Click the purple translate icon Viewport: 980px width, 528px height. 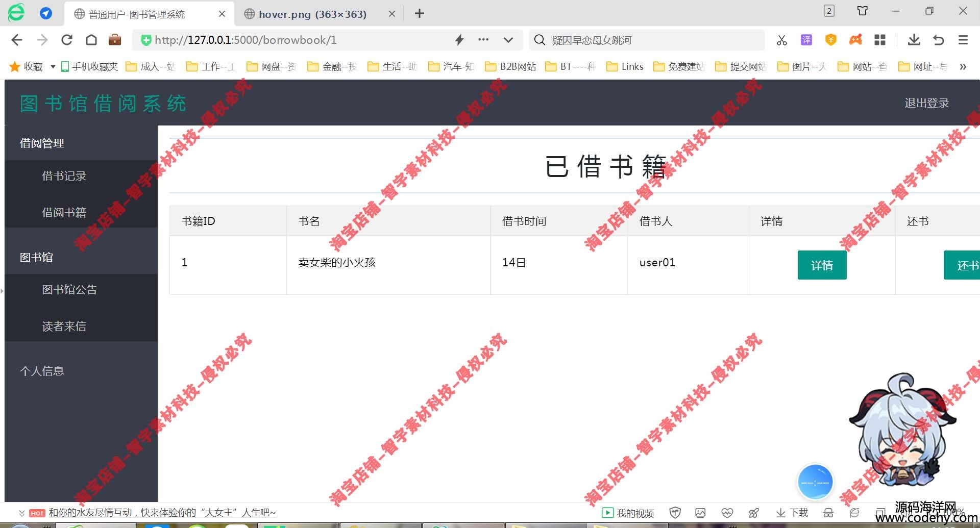coord(806,40)
